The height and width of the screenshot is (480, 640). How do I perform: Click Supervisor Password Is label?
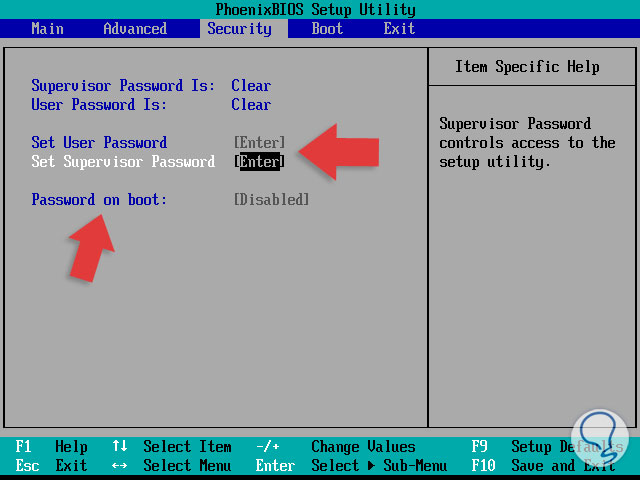[123, 86]
